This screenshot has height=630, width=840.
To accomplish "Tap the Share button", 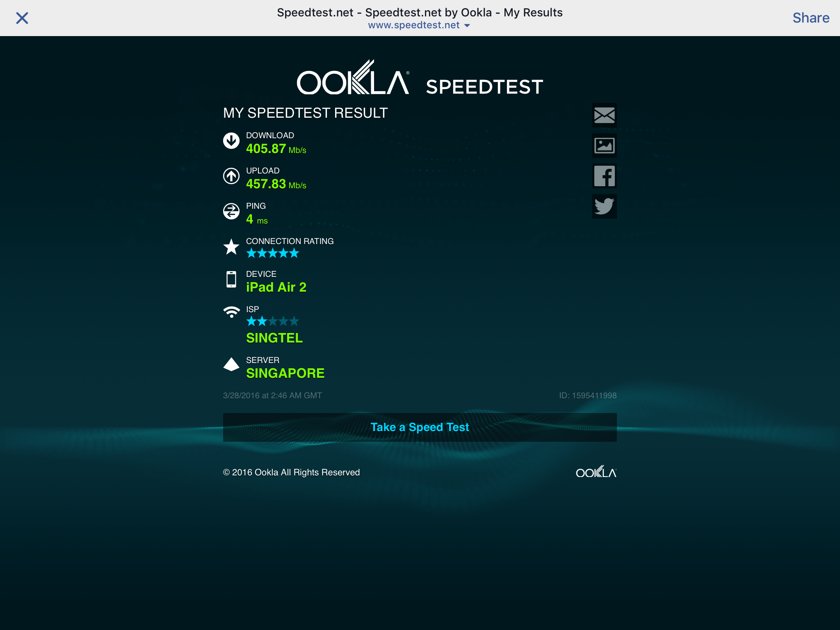I will pyautogui.click(x=811, y=18).
